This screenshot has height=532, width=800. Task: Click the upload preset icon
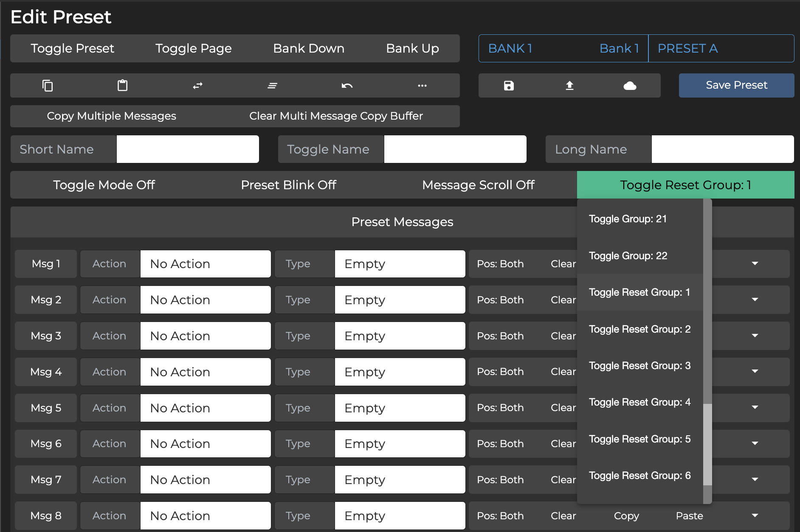pos(569,85)
